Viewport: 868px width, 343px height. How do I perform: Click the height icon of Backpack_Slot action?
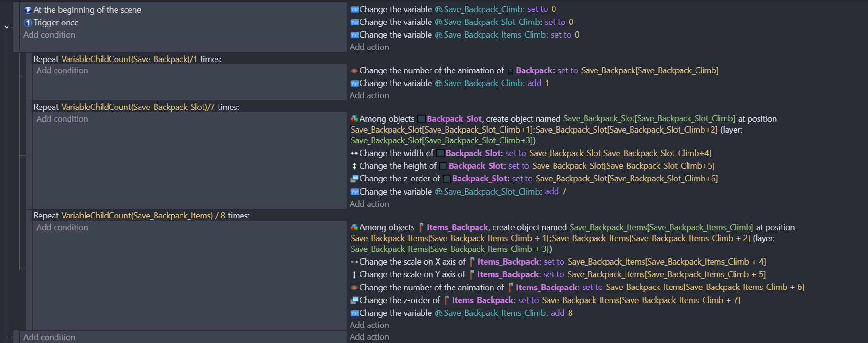tap(354, 166)
